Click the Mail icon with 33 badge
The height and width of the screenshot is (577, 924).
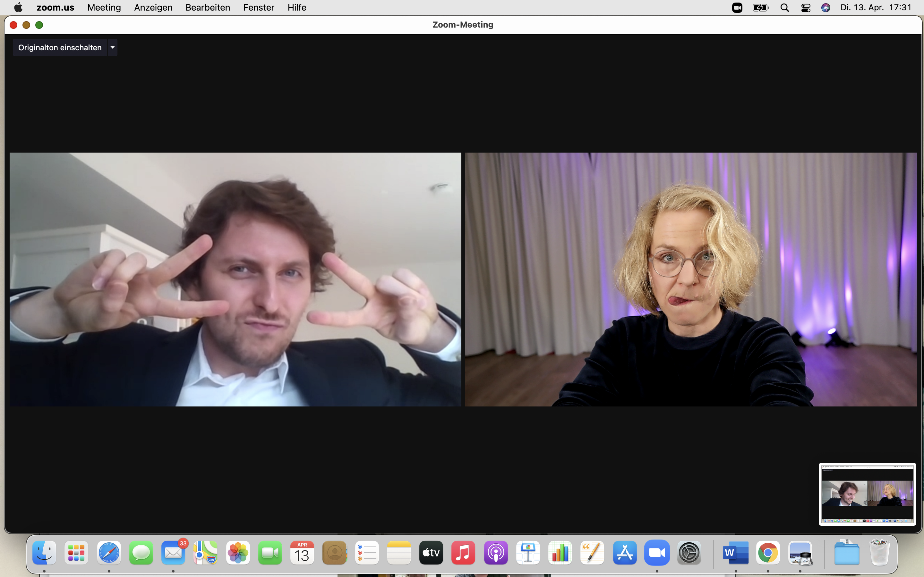coord(173,553)
